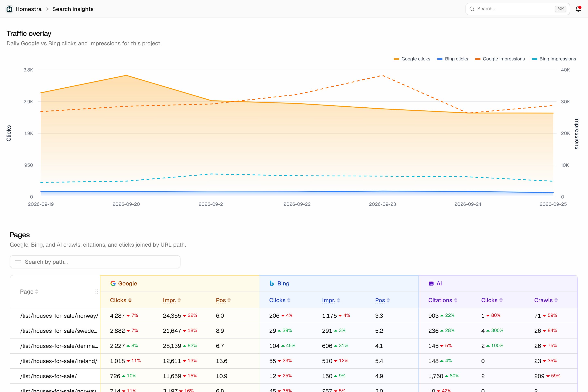Click the AI robot icon in table header
Image resolution: width=588 pixels, height=392 pixels.
431,283
